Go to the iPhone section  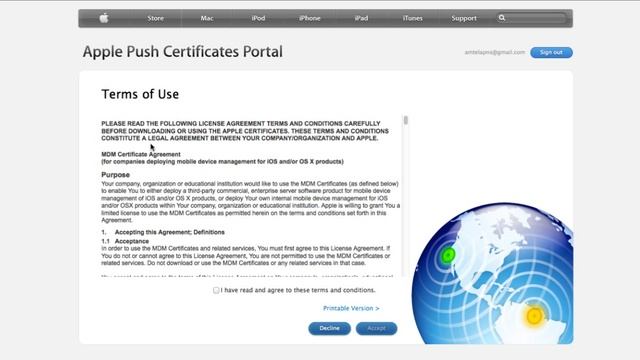pos(310,18)
